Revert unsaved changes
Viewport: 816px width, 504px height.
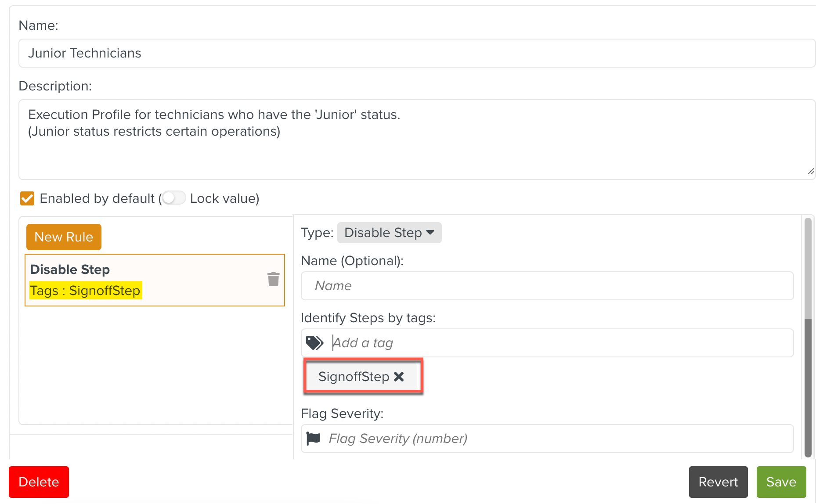click(x=718, y=482)
